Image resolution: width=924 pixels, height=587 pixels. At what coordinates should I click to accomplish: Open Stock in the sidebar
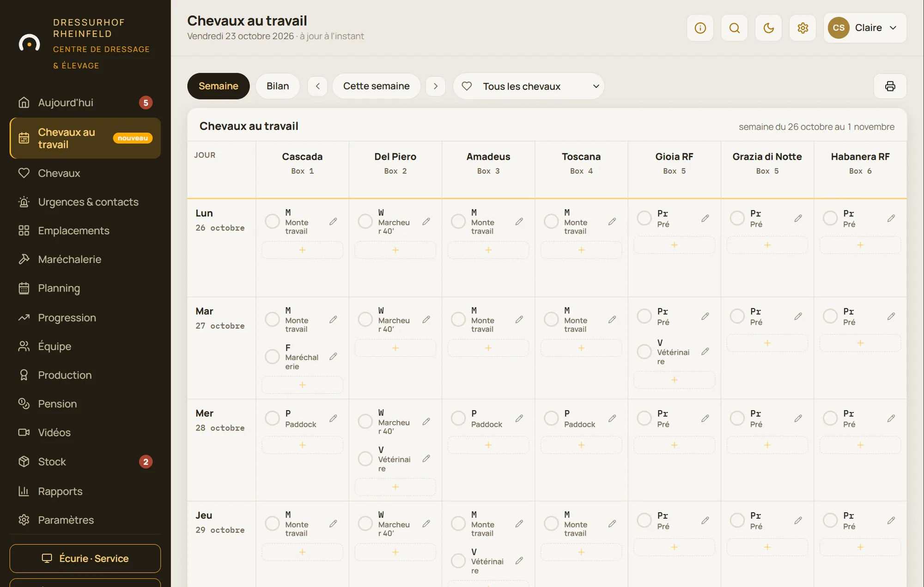point(85,462)
